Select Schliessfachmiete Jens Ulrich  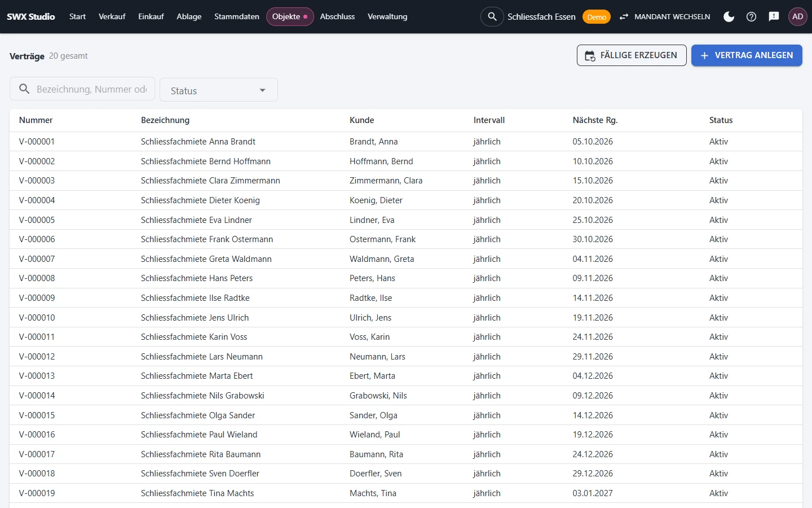click(195, 318)
